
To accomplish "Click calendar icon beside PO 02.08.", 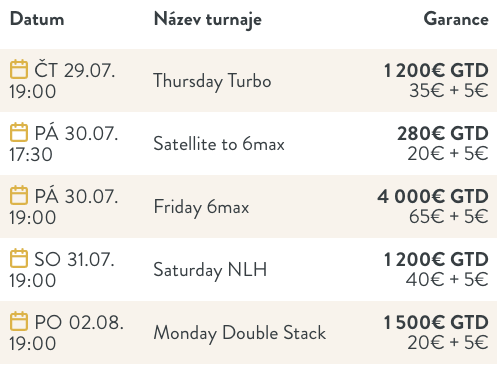I will [x=19, y=321].
